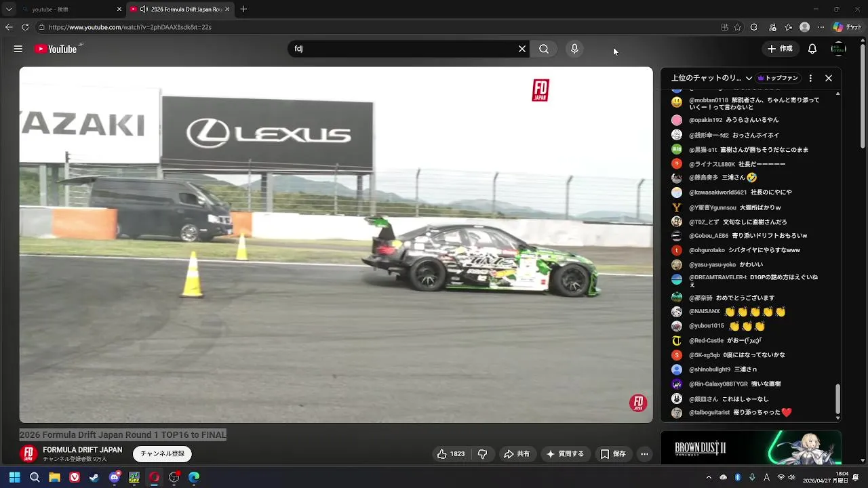Open browser profile avatar

tap(804, 27)
